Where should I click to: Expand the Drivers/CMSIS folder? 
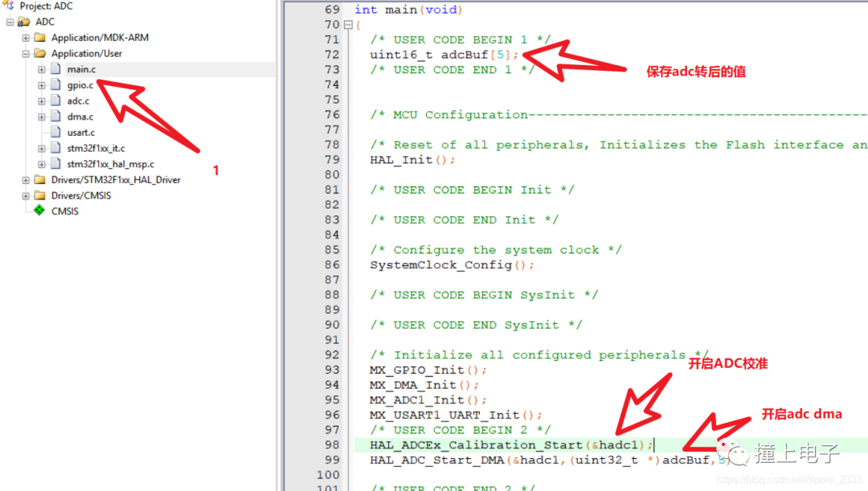point(24,195)
